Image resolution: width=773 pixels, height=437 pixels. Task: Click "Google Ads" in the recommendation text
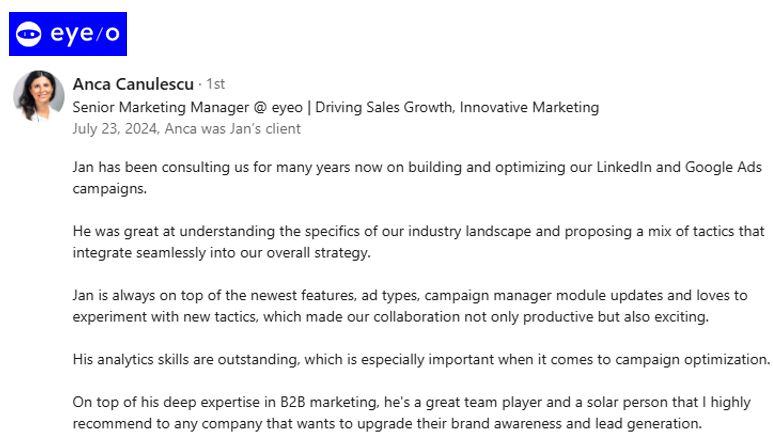(722, 166)
